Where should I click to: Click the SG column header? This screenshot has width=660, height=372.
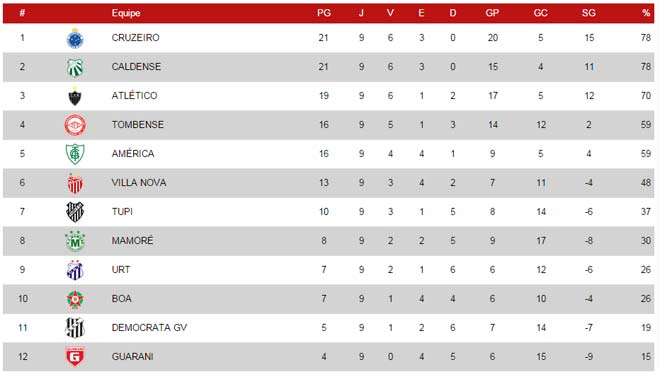tap(588, 13)
